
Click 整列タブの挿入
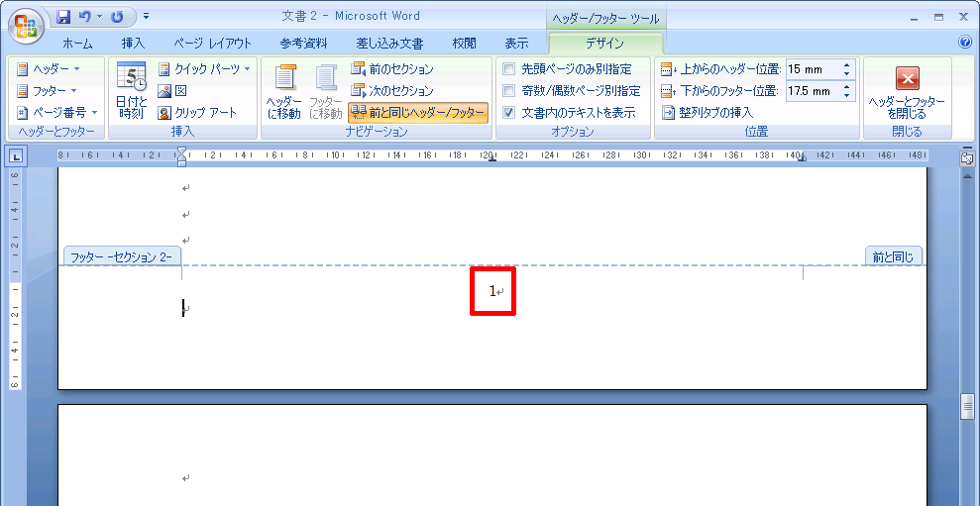[x=708, y=113]
